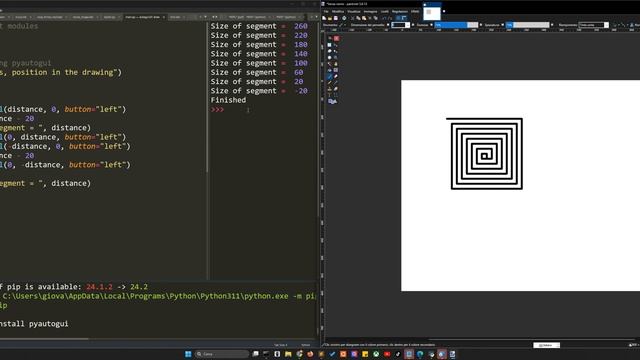This screenshot has width=640, height=360.
Task: Select the Zoom magnifier tool
Action: (336, 58)
